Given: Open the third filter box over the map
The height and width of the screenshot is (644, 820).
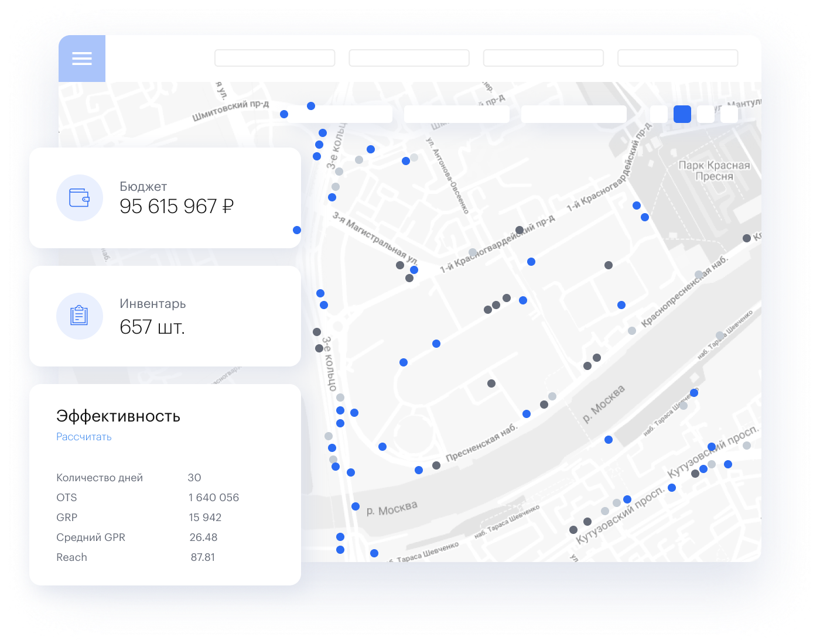Looking at the screenshot, I should 574,114.
